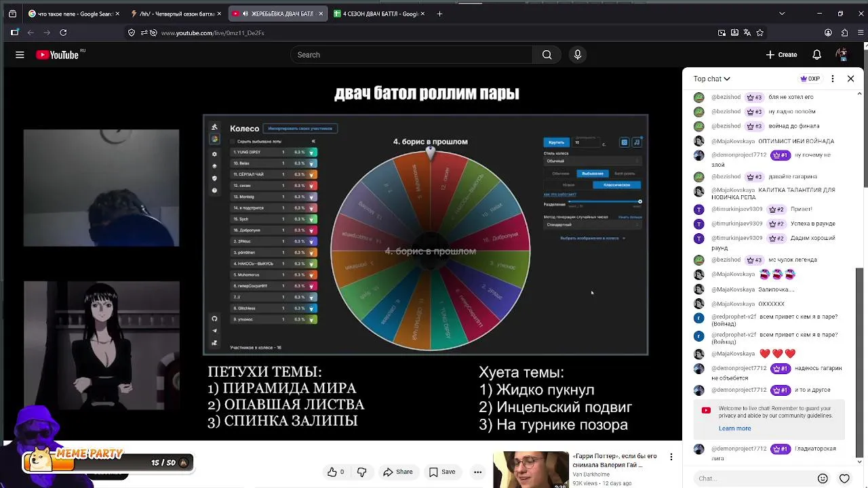Focus the YouTube search field
The image size is (868, 488).
tap(412, 55)
